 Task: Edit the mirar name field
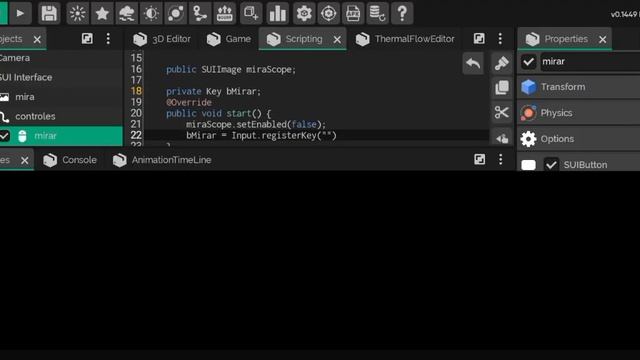(590, 62)
